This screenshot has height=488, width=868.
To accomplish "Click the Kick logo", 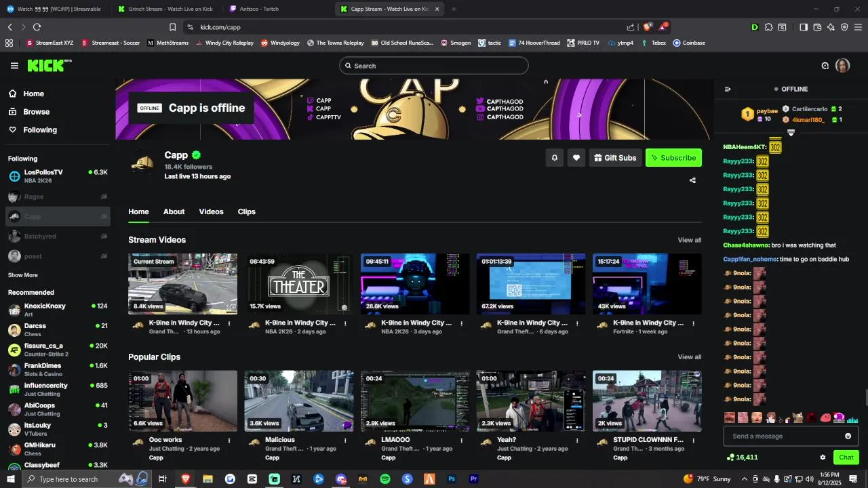I will (x=50, y=66).
